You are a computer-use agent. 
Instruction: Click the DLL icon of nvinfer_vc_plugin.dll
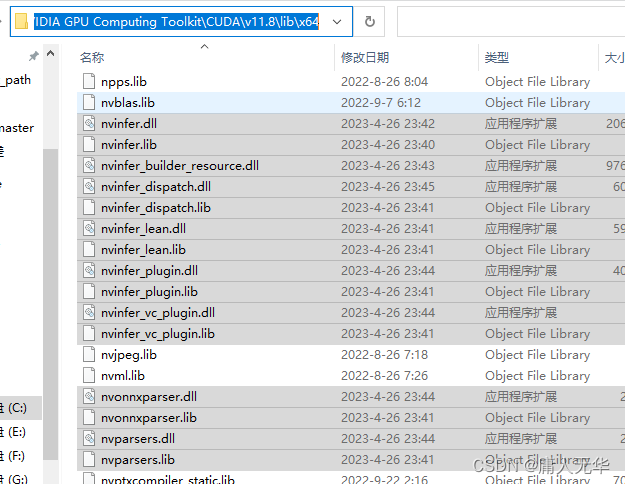click(89, 312)
